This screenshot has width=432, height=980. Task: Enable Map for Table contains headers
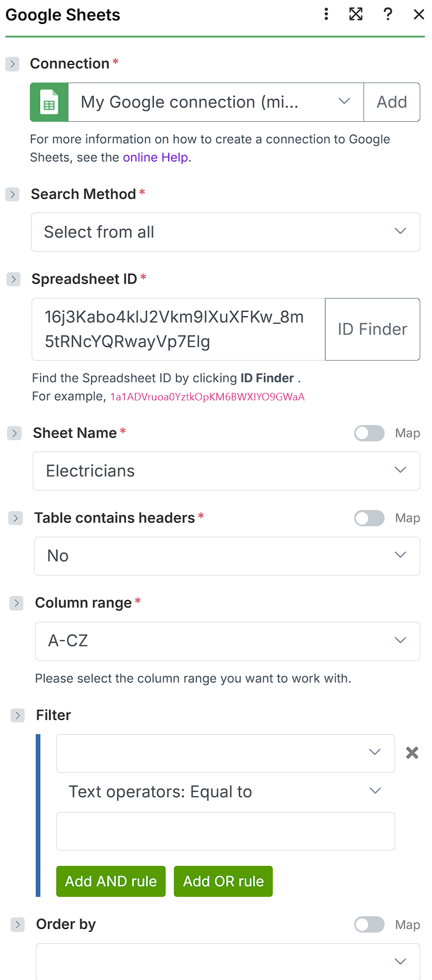point(369,518)
